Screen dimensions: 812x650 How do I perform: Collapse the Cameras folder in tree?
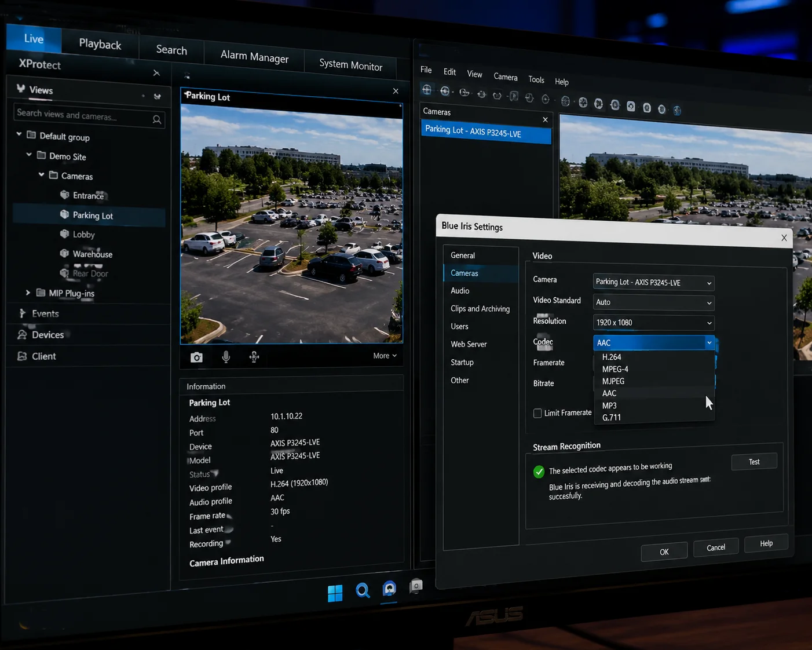[x=41, y=174]
